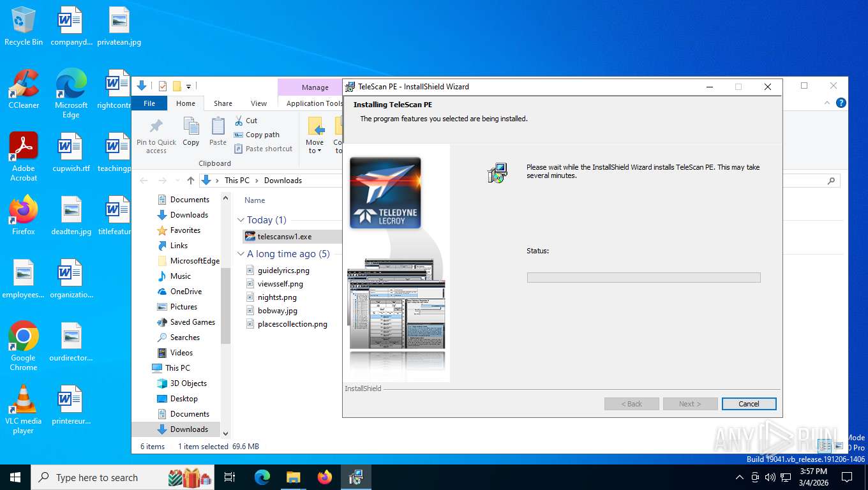
Task: Select Microsoft Edge desktop shortcut
Action: coord(71,94)
